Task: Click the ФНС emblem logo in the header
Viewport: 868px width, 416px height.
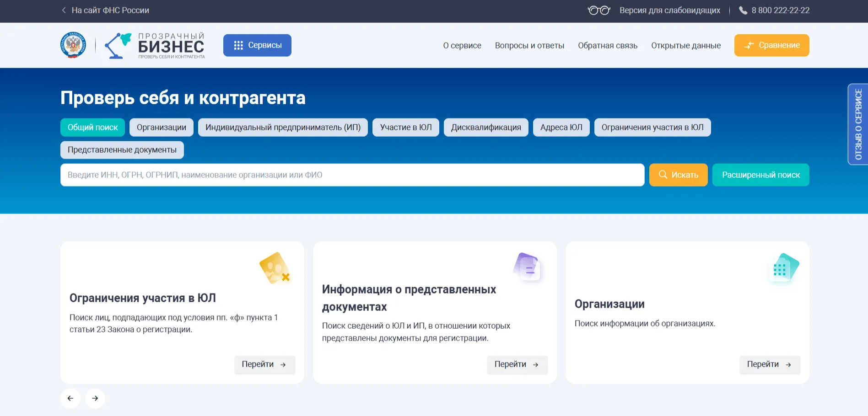Action: [x=73, y=45]
